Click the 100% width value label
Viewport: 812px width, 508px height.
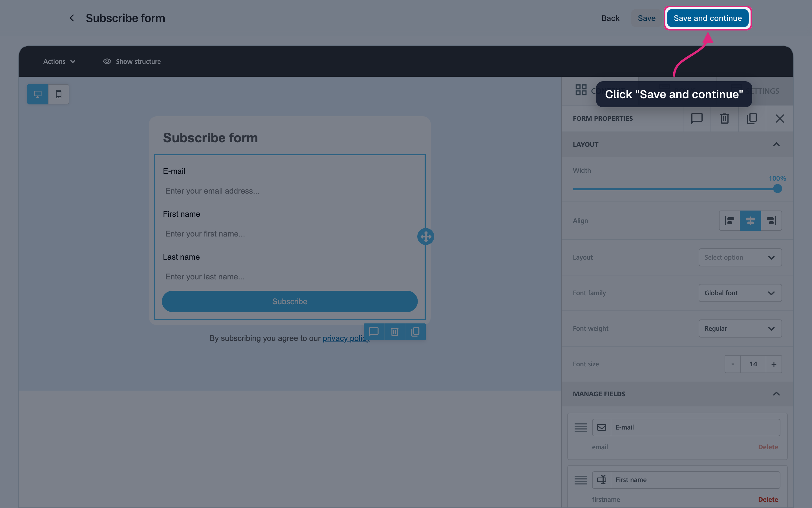777,178
